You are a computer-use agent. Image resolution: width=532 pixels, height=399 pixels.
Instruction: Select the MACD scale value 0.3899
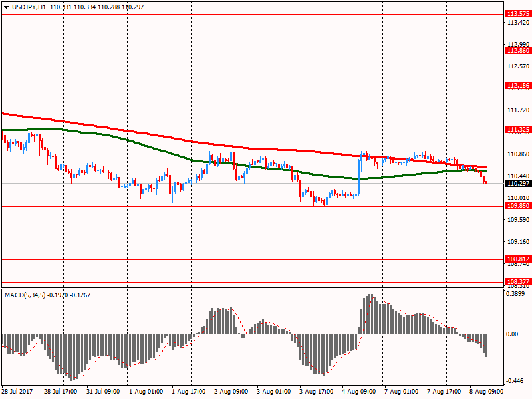point(515,294)
